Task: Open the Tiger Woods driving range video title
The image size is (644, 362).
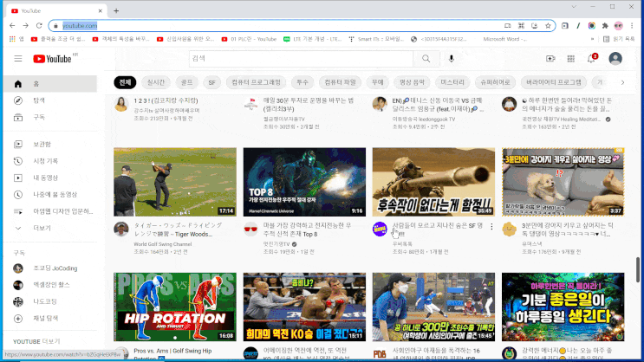Action: [179, 229]
